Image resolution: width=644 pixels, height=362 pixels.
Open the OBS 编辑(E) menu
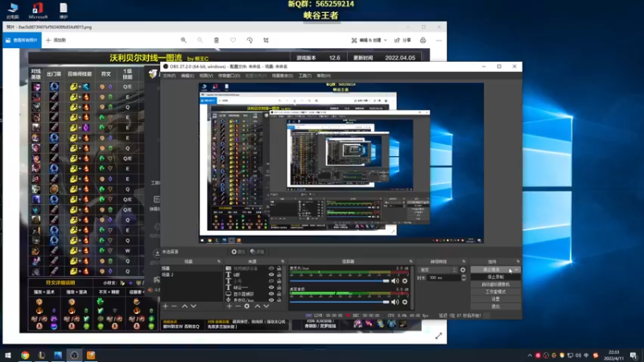(188, 76)
